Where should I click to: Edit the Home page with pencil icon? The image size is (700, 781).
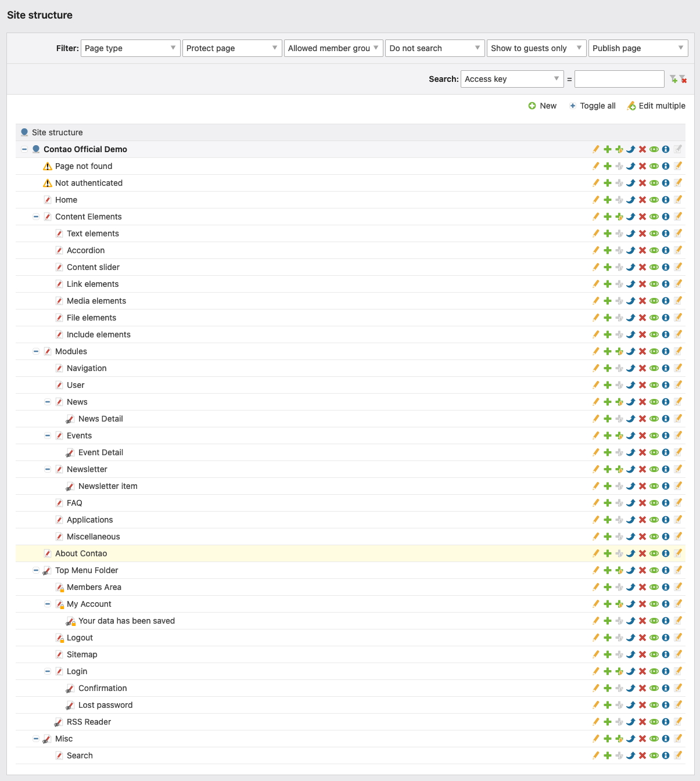click(596, 200)
